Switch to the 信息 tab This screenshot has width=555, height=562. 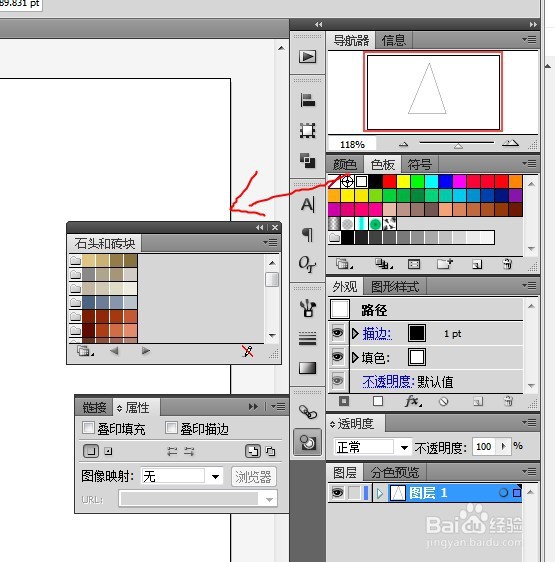click(394, 40)
